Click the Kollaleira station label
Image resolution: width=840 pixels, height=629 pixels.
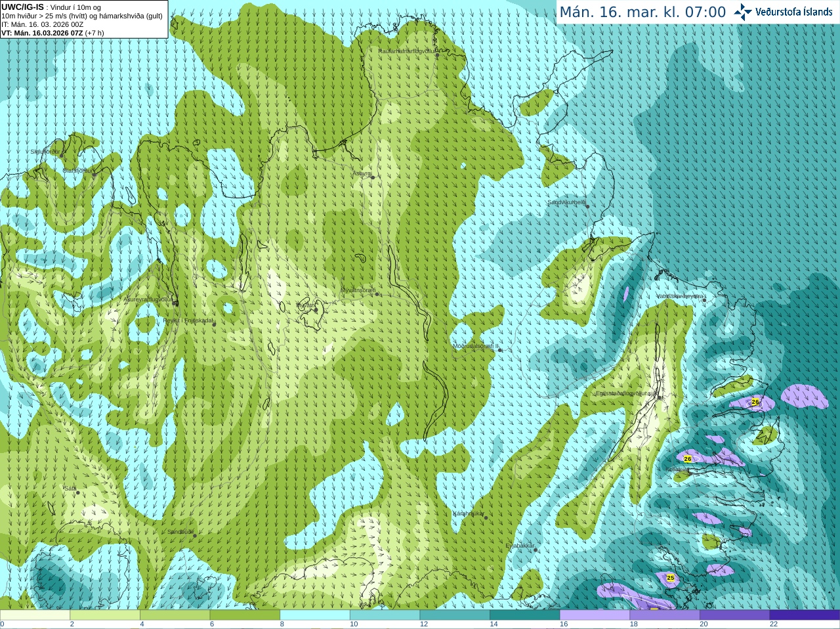[x=678, y=469]
